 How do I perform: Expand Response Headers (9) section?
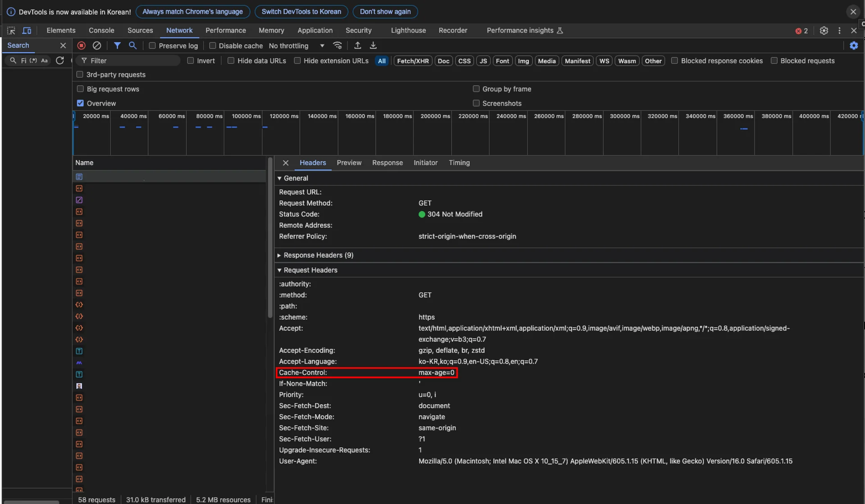coord(318,255)
